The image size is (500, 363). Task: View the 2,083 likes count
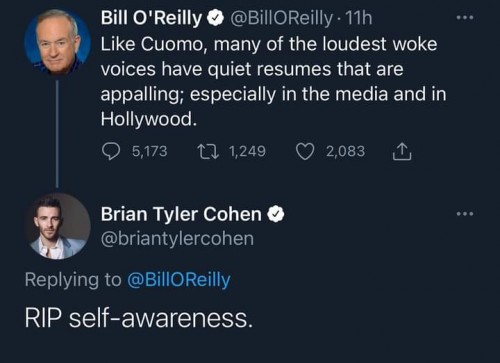[346, 151]
